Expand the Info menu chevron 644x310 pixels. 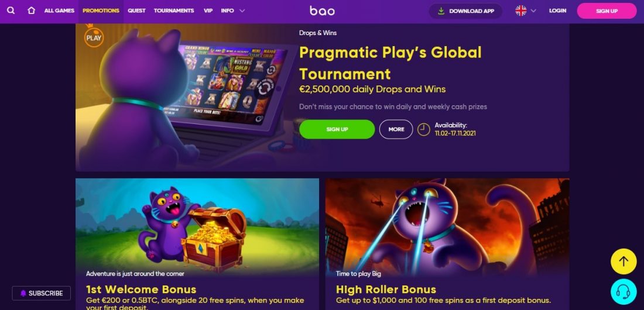[242, 11]
